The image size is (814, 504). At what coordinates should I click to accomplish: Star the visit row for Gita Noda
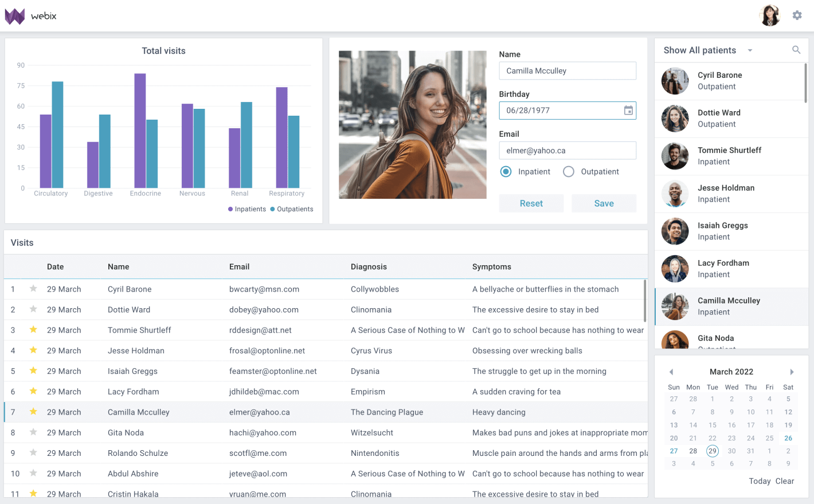pos(33,432)
